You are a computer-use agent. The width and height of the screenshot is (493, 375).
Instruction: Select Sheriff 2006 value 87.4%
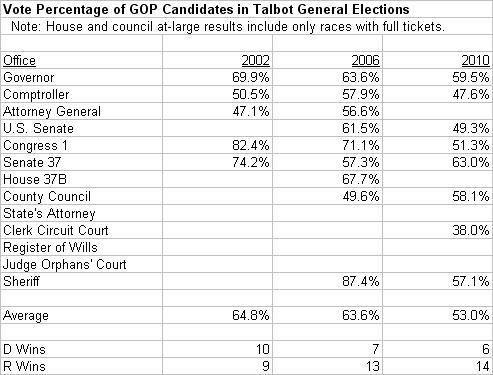(361, 281)
